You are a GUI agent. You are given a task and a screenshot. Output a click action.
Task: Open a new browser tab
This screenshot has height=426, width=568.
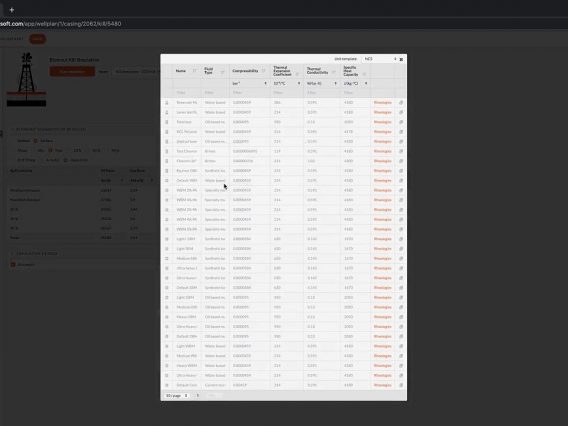pos(12,10)
